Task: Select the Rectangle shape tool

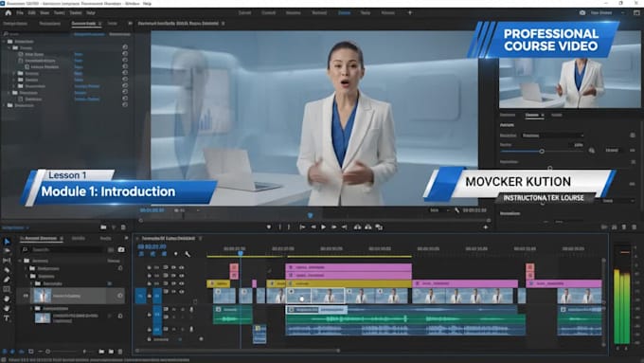Action: pyautogui.click(x=7, y=289)
